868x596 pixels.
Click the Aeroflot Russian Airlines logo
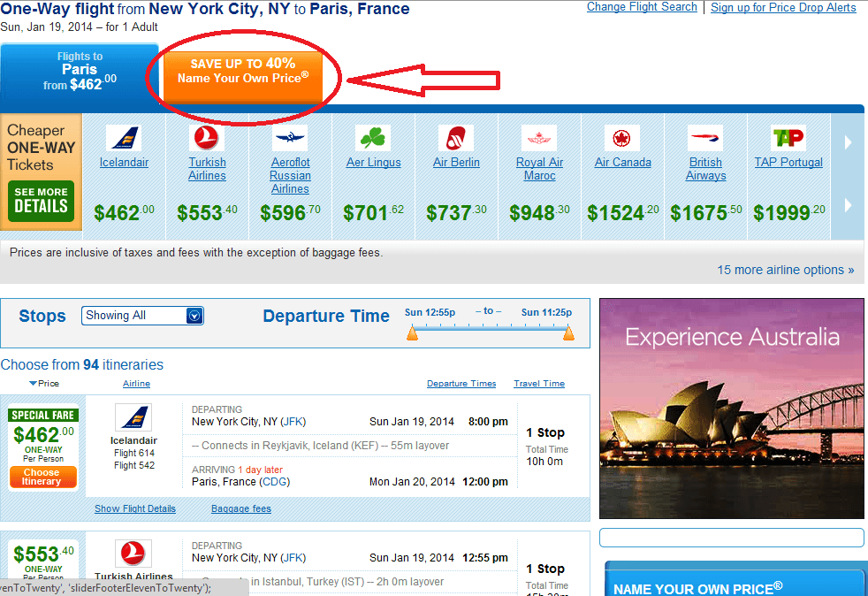(289, 139)
